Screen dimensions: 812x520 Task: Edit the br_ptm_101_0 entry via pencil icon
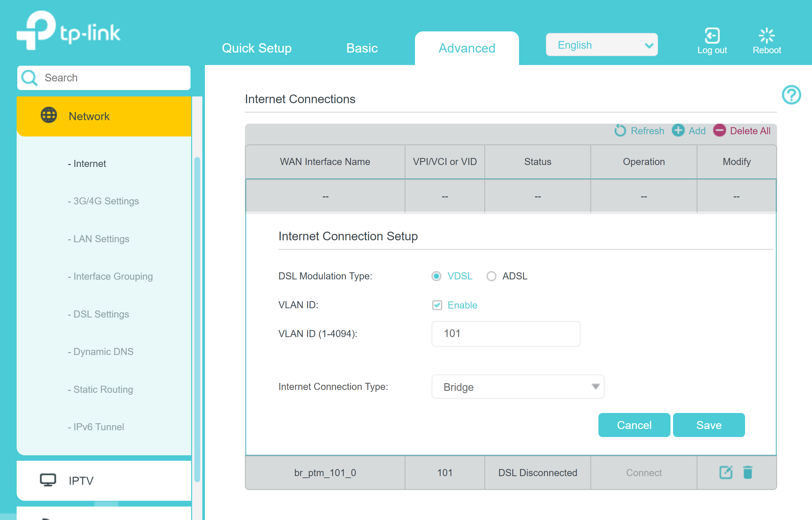point(726,473)
